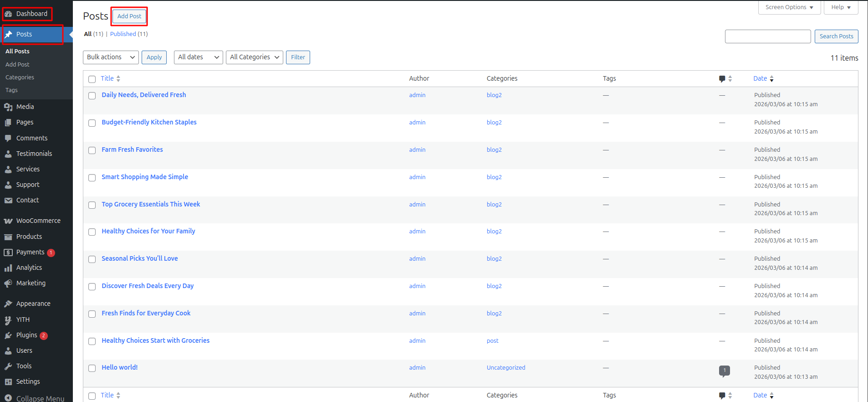Open Discover Fresh Deals Every Day post

coord(148,286)
